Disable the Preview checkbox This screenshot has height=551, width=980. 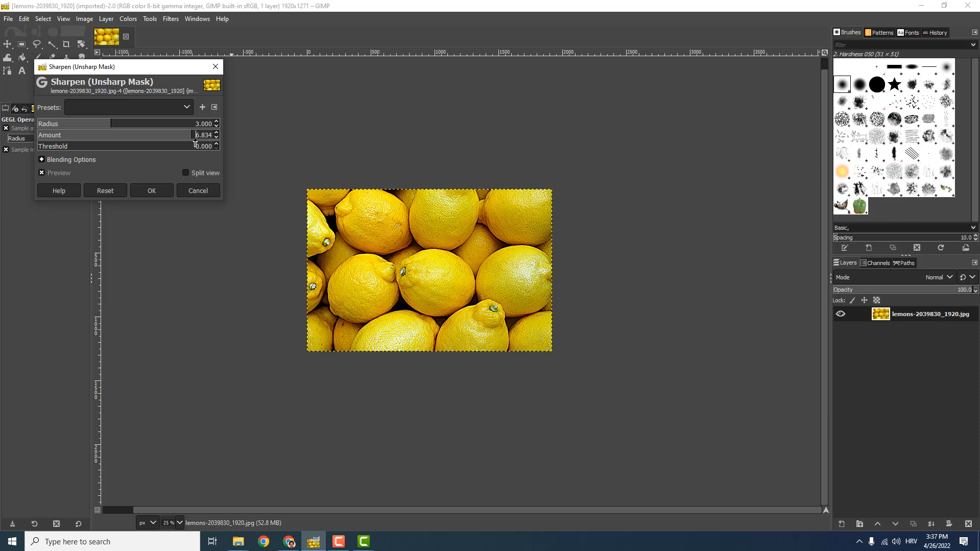click(x=41, y=173)
